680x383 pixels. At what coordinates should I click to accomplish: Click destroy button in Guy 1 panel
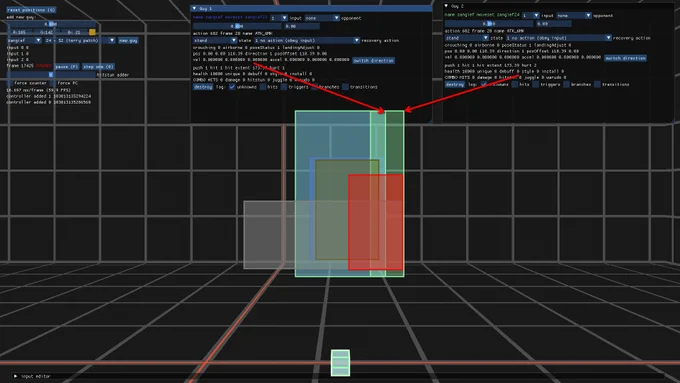203,87
